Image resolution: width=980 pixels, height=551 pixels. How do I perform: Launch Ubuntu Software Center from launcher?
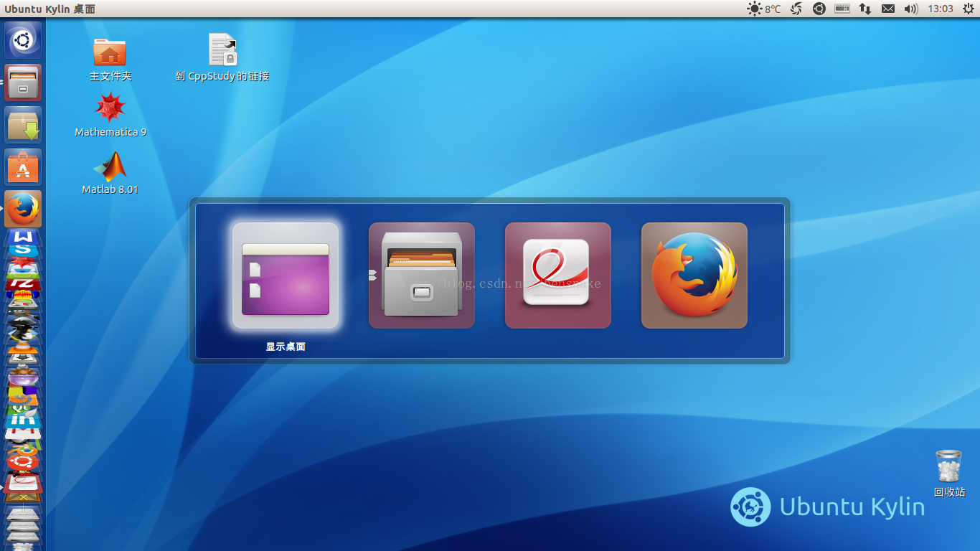[23, 167]
